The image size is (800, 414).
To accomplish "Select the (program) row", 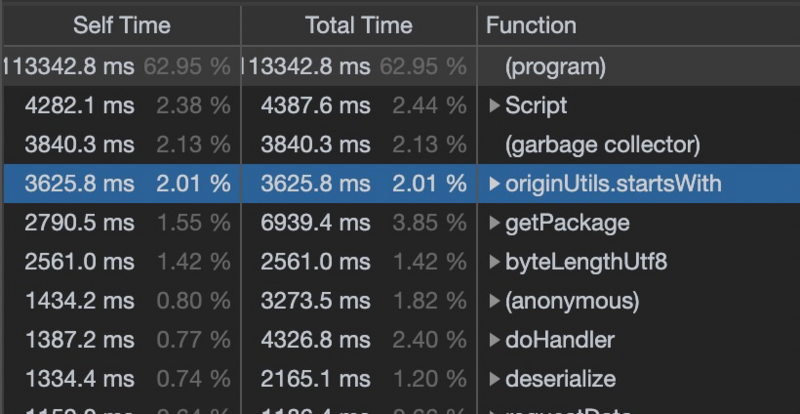I will 555,67.
